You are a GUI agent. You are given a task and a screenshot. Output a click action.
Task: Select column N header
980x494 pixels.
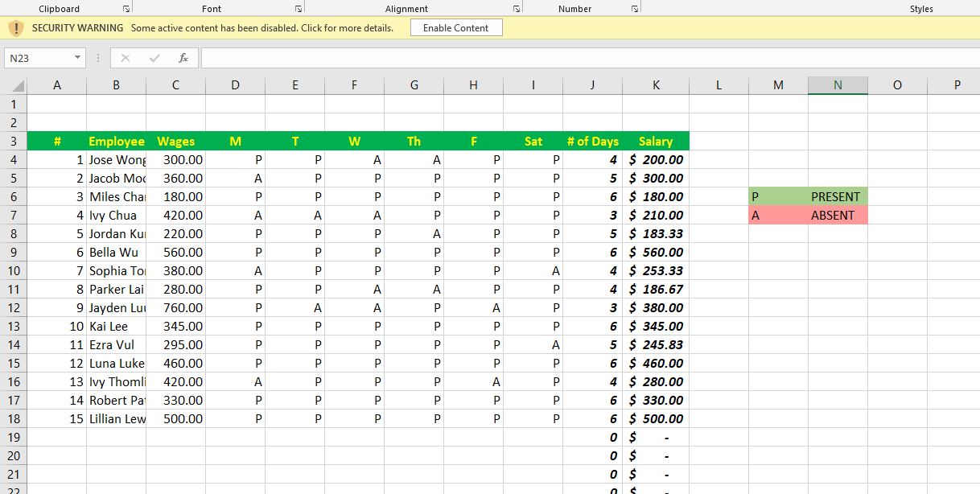[838, 85]
